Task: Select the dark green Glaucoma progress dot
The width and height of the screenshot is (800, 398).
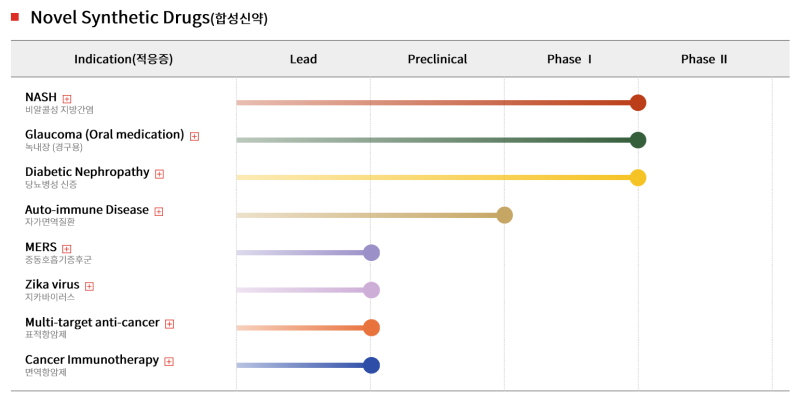Action: coord(638,140)
